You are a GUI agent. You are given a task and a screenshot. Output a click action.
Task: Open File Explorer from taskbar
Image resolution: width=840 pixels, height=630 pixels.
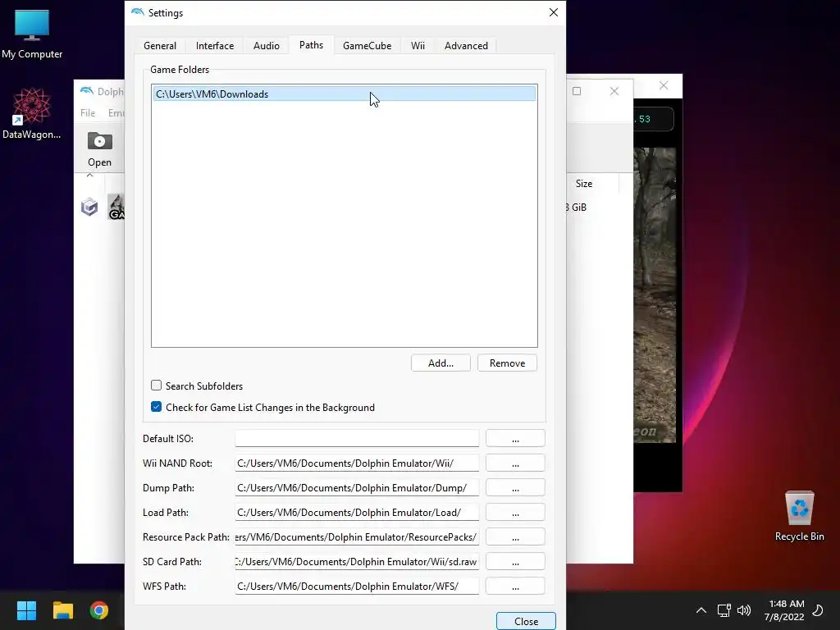[62, 610]
